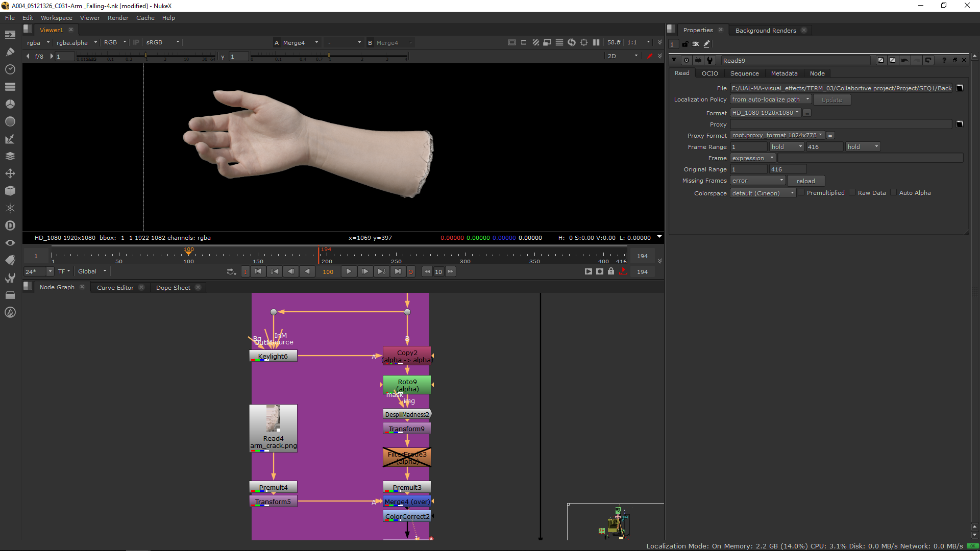The image size is (980, 551).
Task: Open the sRGB viewer process dropdown
Action: tap(162, 42)
